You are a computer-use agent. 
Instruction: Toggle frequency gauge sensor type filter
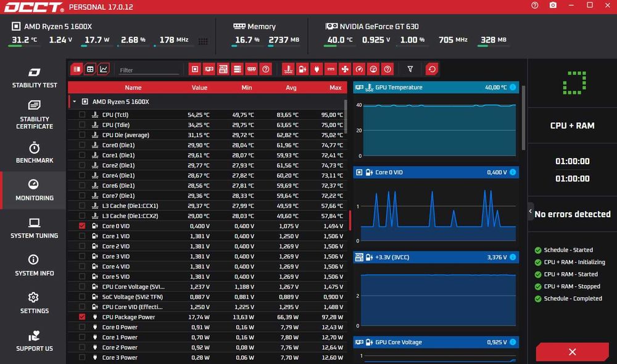(x=359, y=69)
